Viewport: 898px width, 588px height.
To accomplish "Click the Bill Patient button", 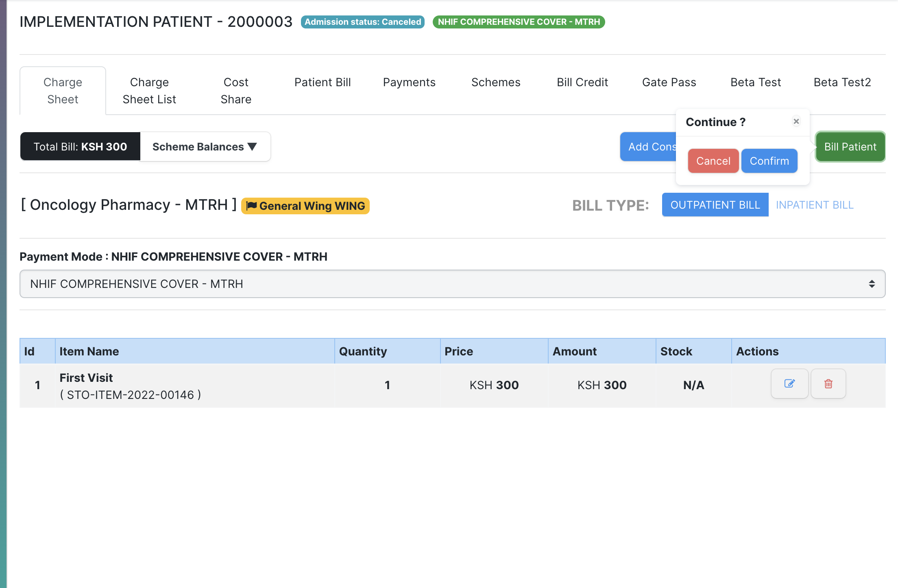I will pos(850,147).
